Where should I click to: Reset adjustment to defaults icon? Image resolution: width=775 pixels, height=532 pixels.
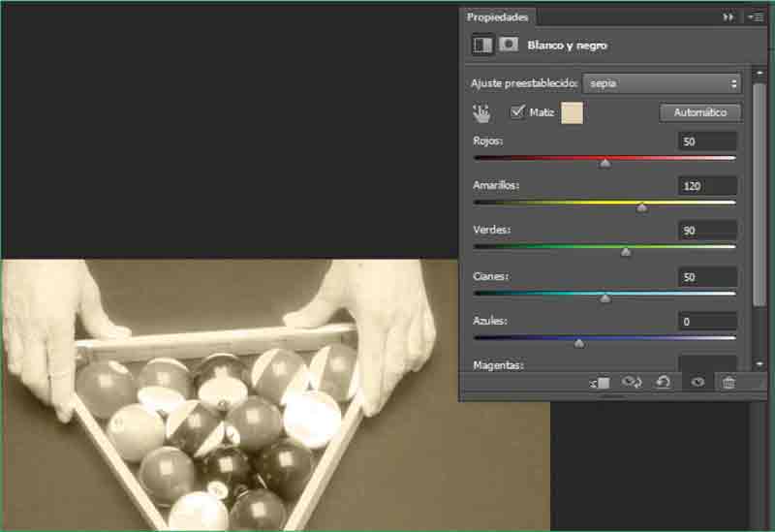664,383
